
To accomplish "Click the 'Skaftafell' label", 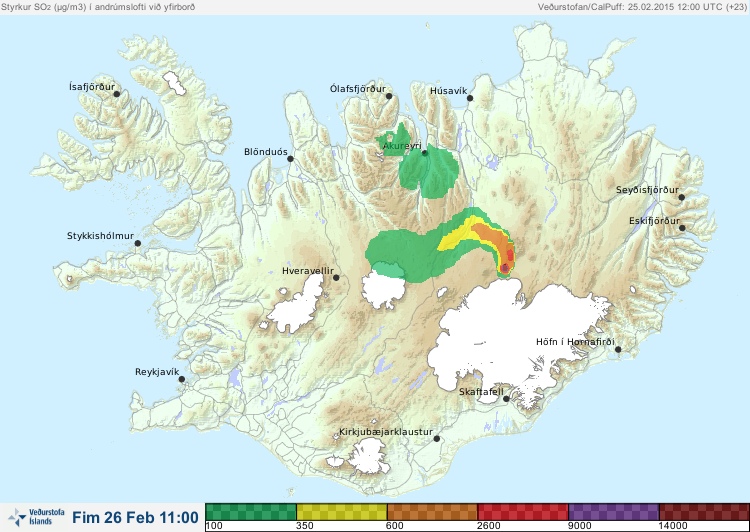I will 481,392.
